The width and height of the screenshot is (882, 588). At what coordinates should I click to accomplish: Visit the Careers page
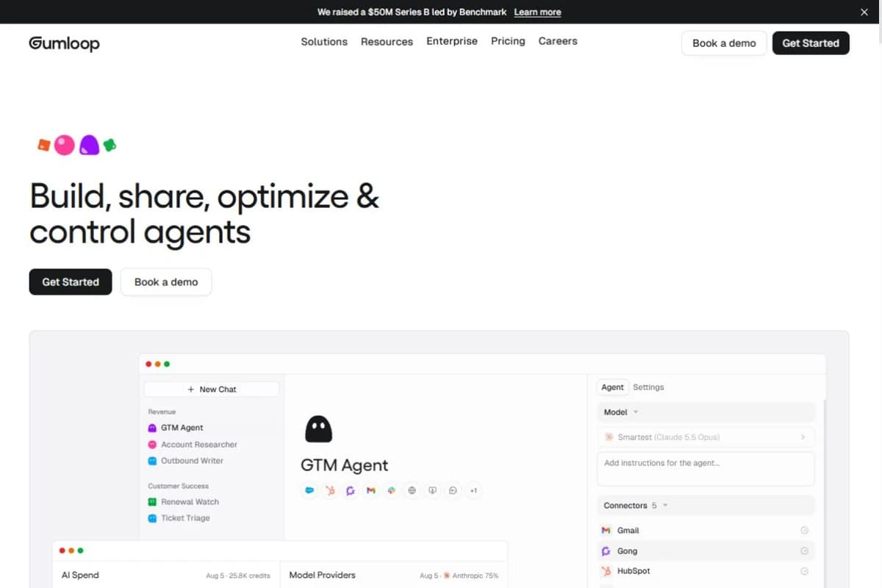click(558, 41)
